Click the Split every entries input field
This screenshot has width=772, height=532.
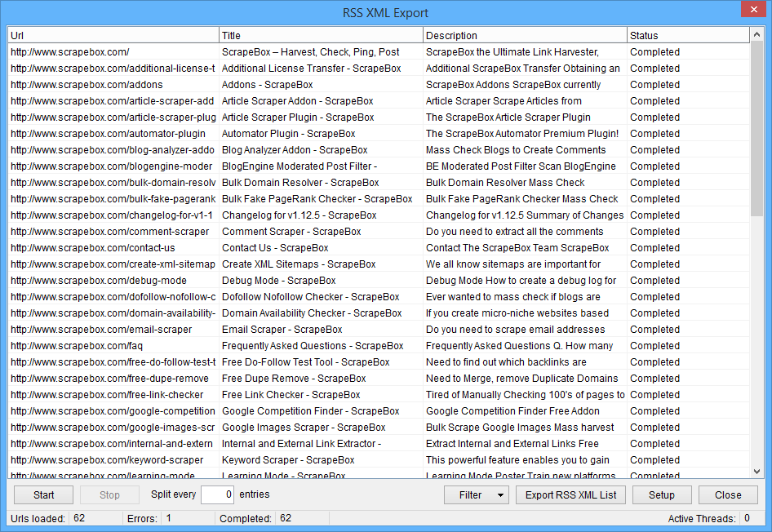point(217,494)
